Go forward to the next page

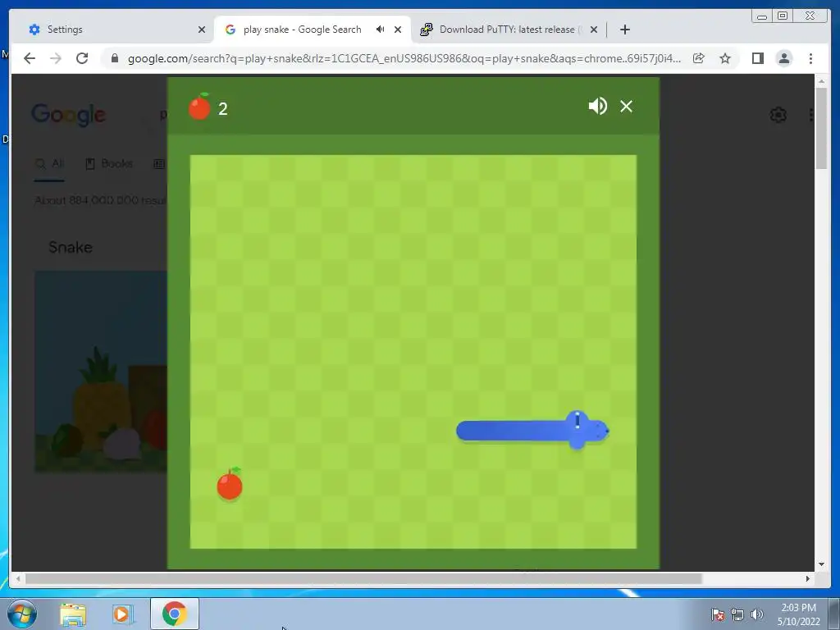[x=56, y=58]
